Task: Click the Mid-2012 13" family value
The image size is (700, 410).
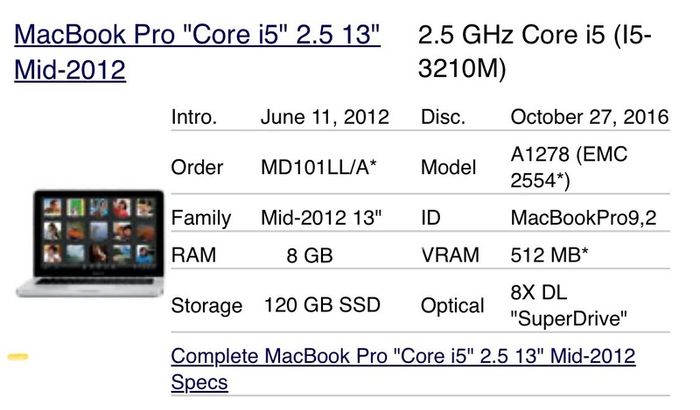Action: coord(321,218)
